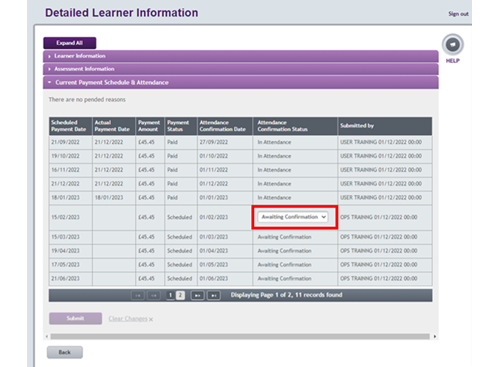
Task: Click attendance confirmation date 01/11/2022
Action: coord(214,170)
